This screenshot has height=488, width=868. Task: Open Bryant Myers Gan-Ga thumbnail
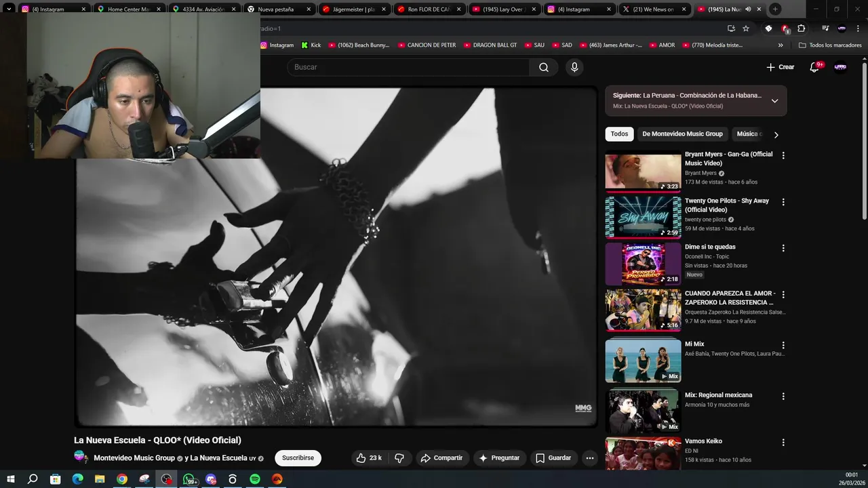[x=643, y=171]
